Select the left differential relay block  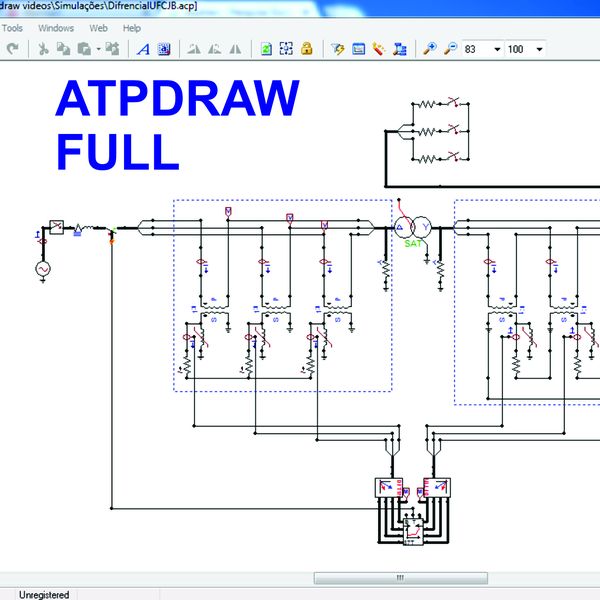[389, 488]
